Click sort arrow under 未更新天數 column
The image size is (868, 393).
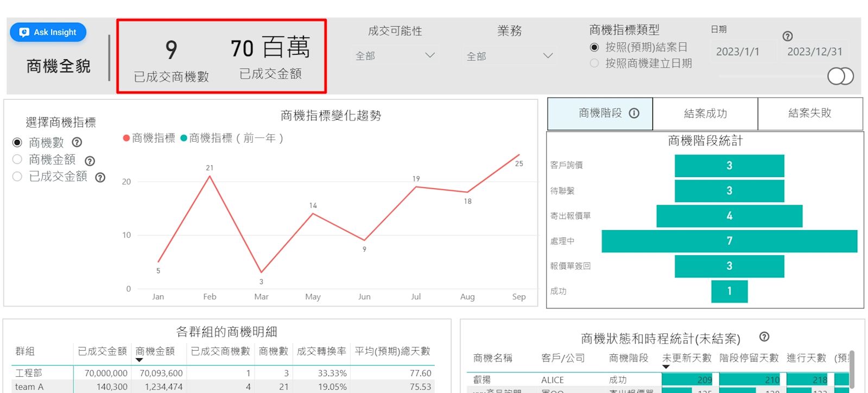click(666, 367)
